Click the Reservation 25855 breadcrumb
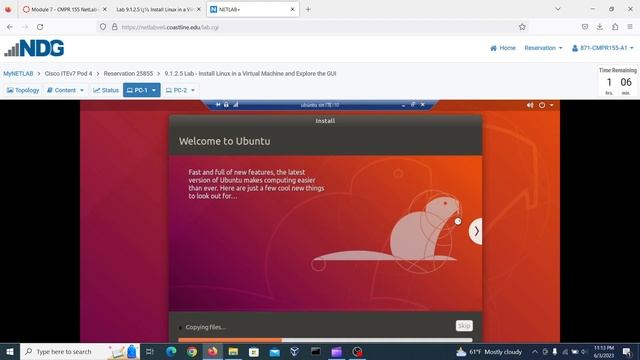640x360 pixels. click(128, 73)
